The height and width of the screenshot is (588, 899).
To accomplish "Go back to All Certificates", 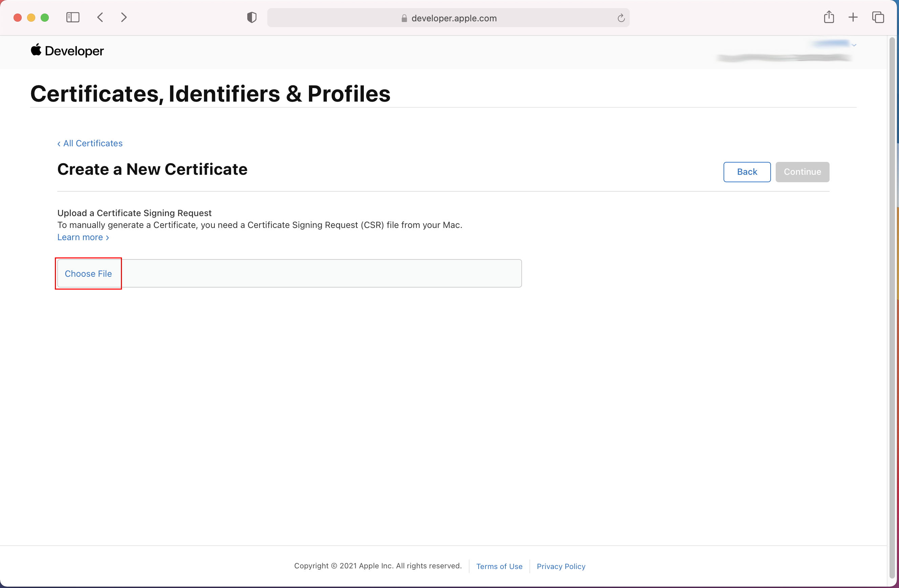I will point(90,144).
